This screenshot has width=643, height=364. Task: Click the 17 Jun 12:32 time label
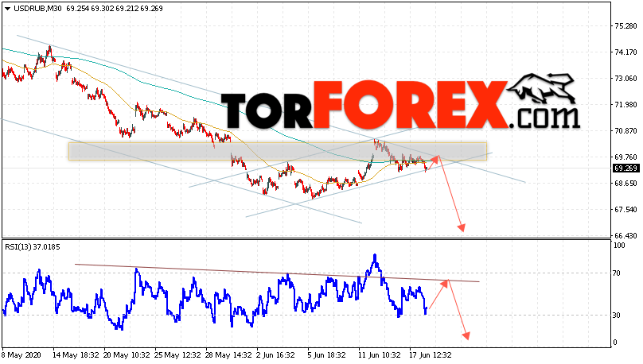coord(431,355)
